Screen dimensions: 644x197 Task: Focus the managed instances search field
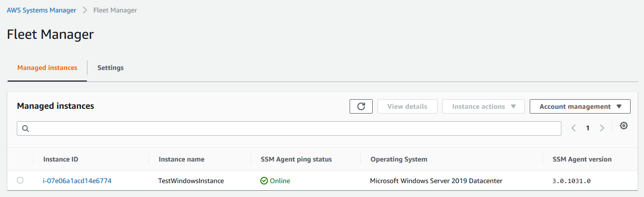(289, 128)
